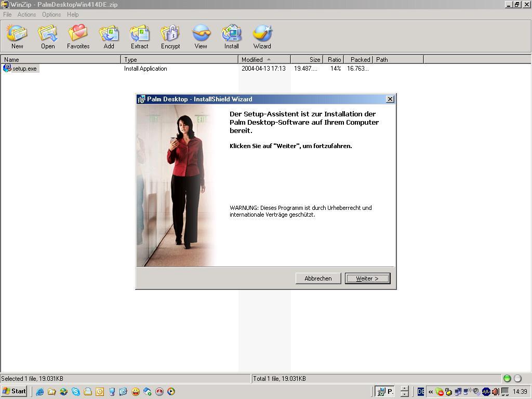Click 'Selected 1 file, 19.031KB' status text
The width and height of the screenshot is (532, 399).
coord(32,379)
